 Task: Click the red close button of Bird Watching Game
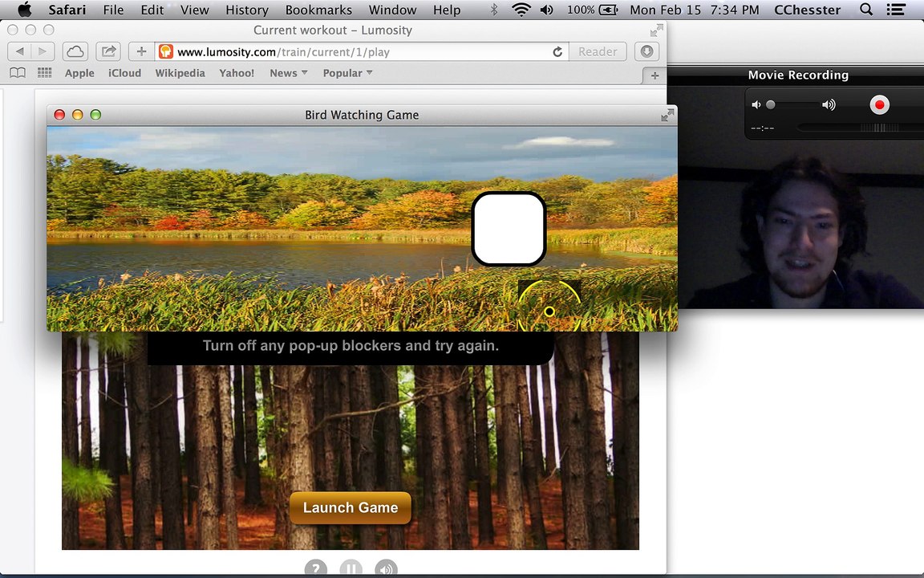coord(59,115)
